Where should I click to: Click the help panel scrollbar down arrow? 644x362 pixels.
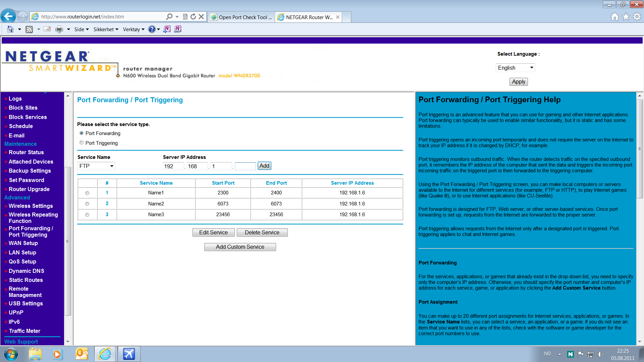[640, 342]
